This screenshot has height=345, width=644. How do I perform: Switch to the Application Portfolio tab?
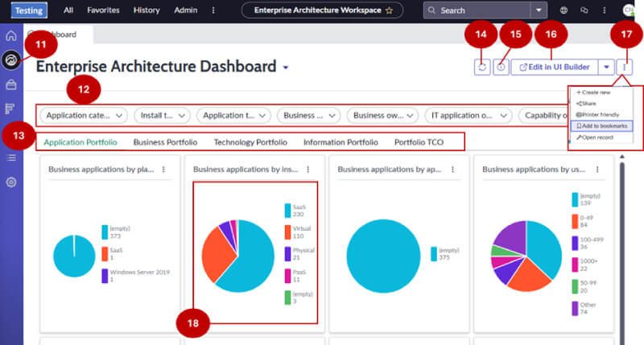[80, 142]
